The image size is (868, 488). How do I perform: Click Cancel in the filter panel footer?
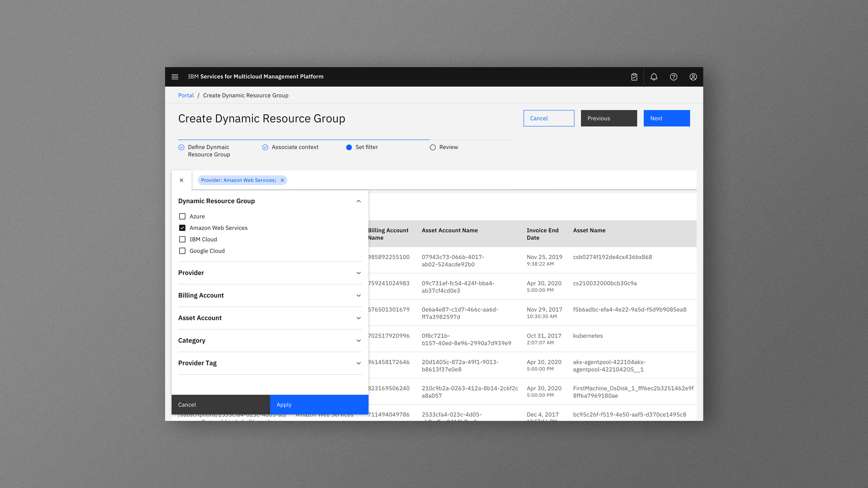point(221,405)
